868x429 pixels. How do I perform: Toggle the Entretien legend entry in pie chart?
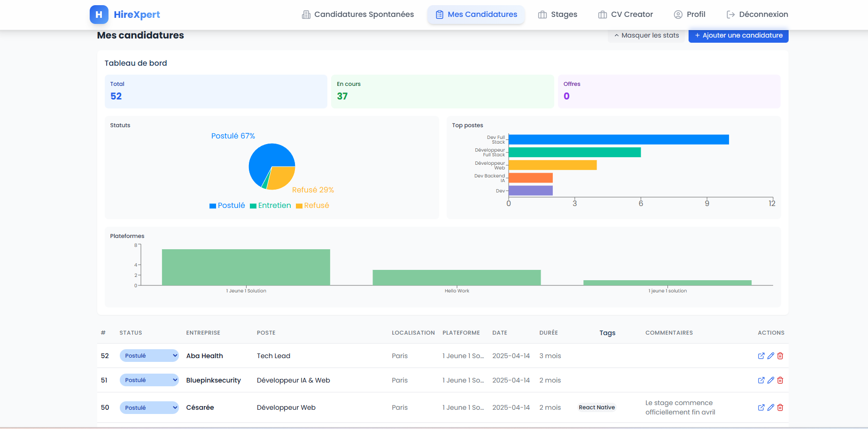click(271, 206)
